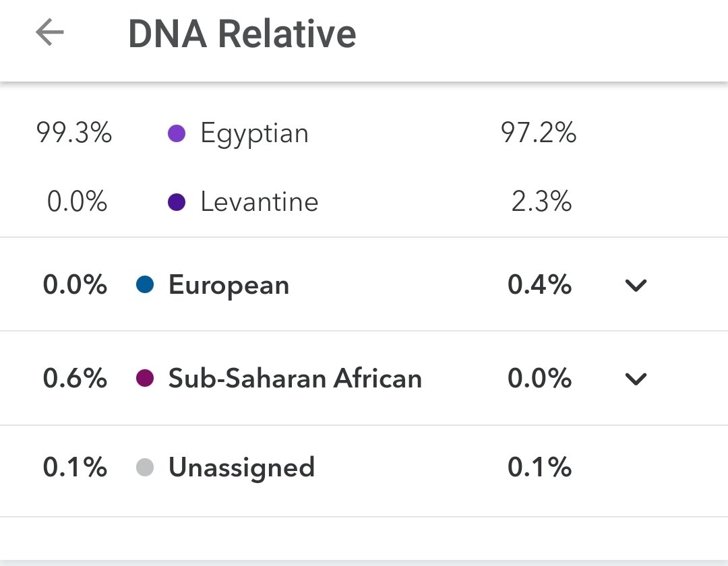The image size is (728, 566).
Task: Click the 0.6% Sub-Saharan African percentage
Action: pos(75,379)
